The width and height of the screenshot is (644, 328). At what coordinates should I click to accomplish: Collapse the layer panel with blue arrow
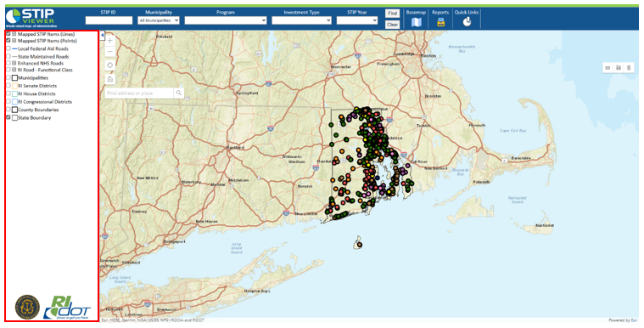click(103, 35)
